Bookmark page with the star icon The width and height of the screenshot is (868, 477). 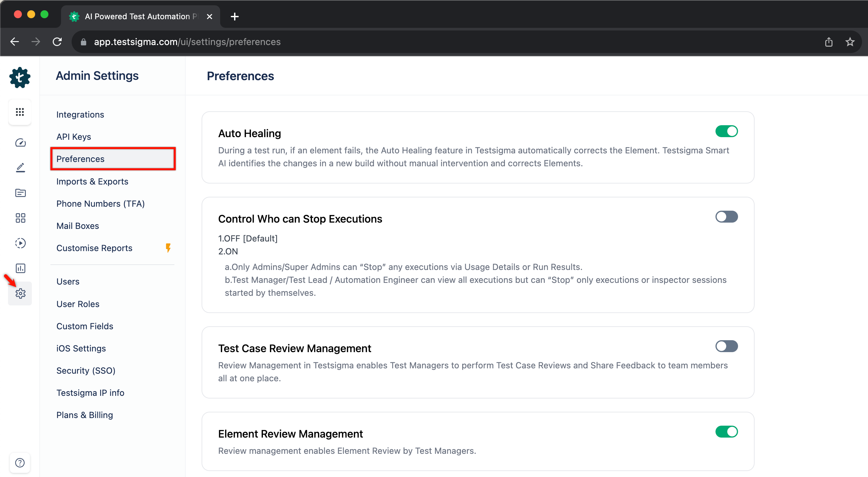point(850,42)
